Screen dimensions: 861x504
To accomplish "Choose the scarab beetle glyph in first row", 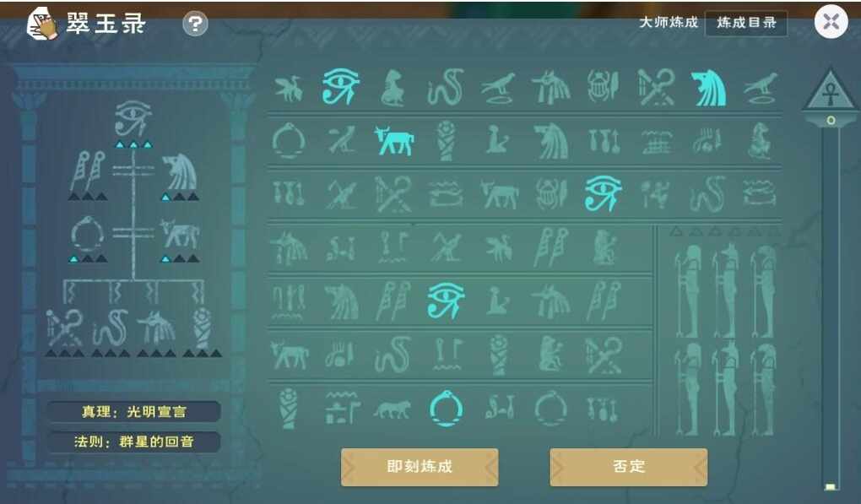I will point(603,86).
